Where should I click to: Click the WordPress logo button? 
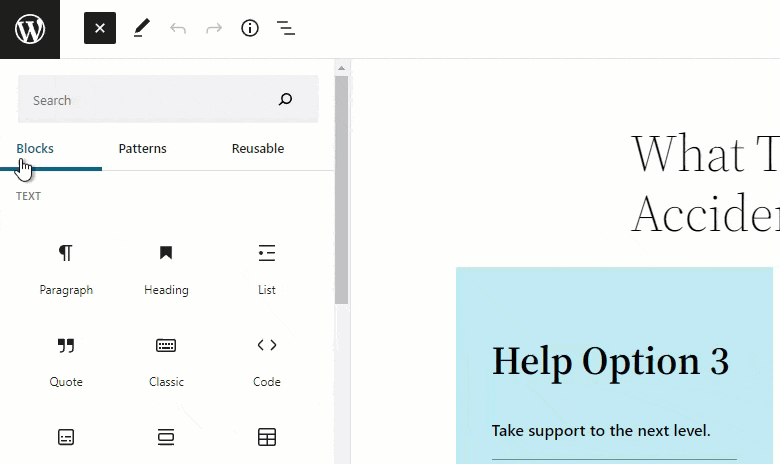click(30, 29)
